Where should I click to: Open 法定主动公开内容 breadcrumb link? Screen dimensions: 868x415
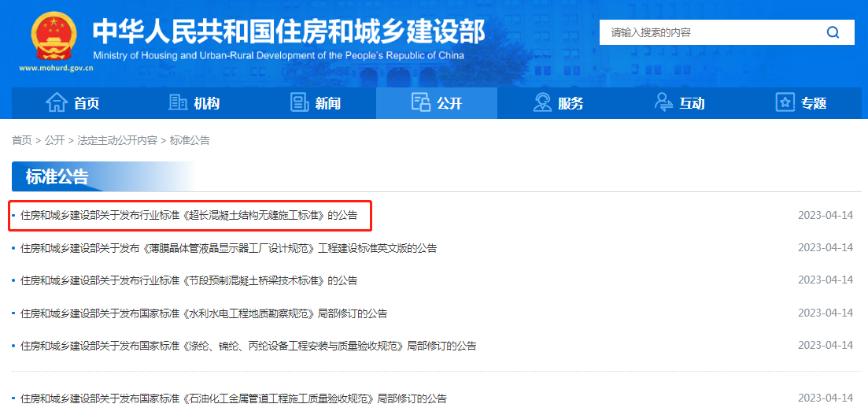[117, 140]
